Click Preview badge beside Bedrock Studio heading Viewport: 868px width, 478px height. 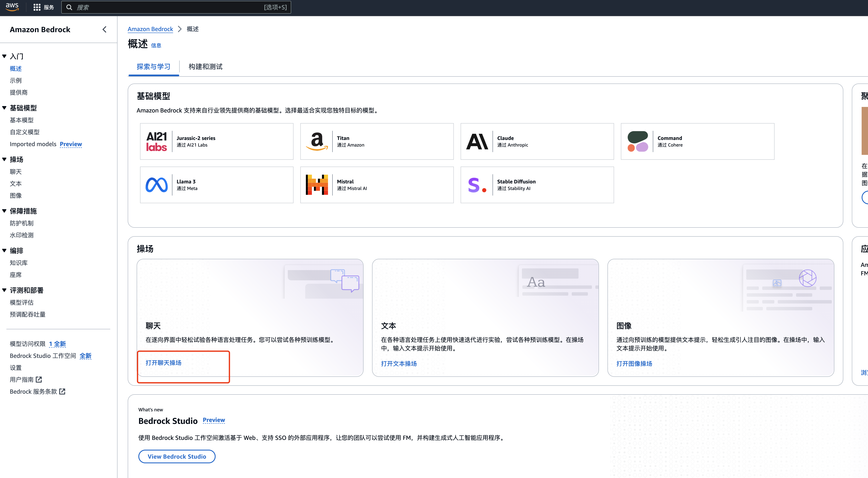(x=214, y=420)
